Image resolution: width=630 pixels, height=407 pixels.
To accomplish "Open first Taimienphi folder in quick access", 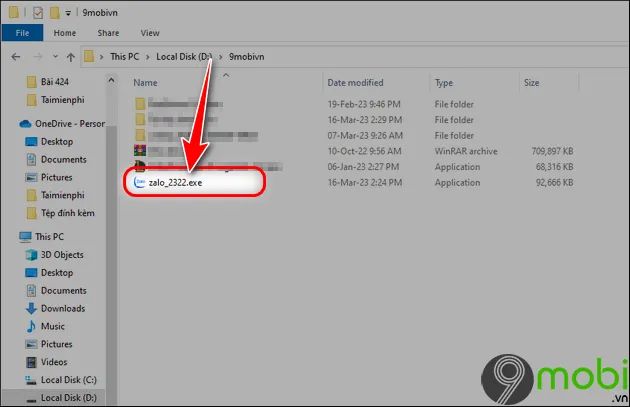I will click(x=63, y=100).
